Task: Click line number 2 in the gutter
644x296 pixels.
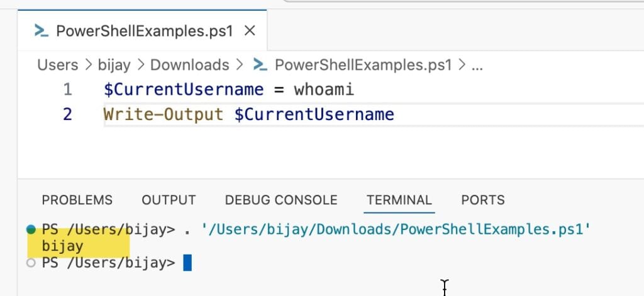Action: 68,114
